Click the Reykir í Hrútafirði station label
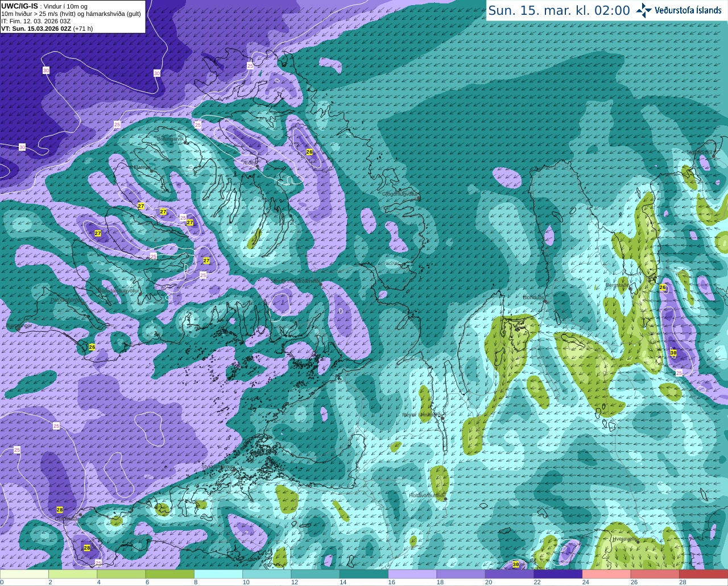Screen dimensions: 728x586 tap(422, 415)
